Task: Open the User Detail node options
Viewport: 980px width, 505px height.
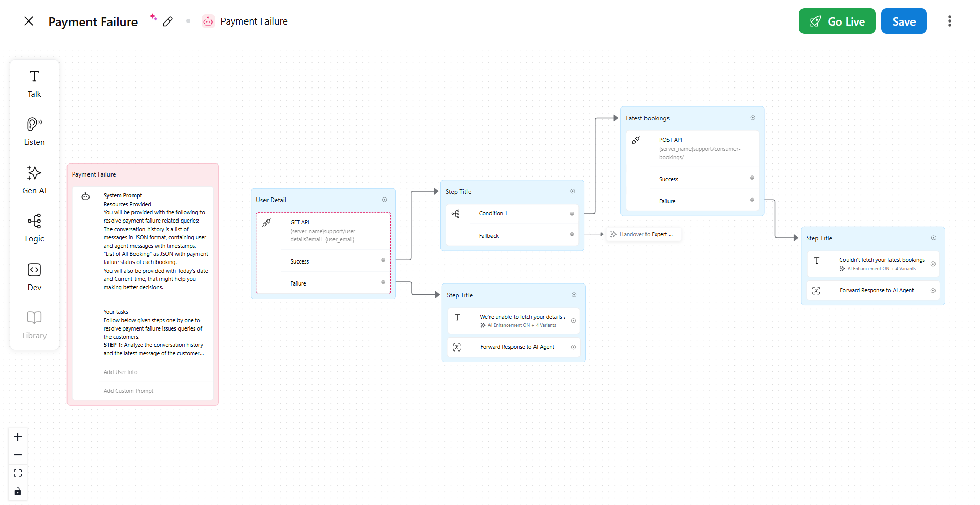Action: point(384,200)
